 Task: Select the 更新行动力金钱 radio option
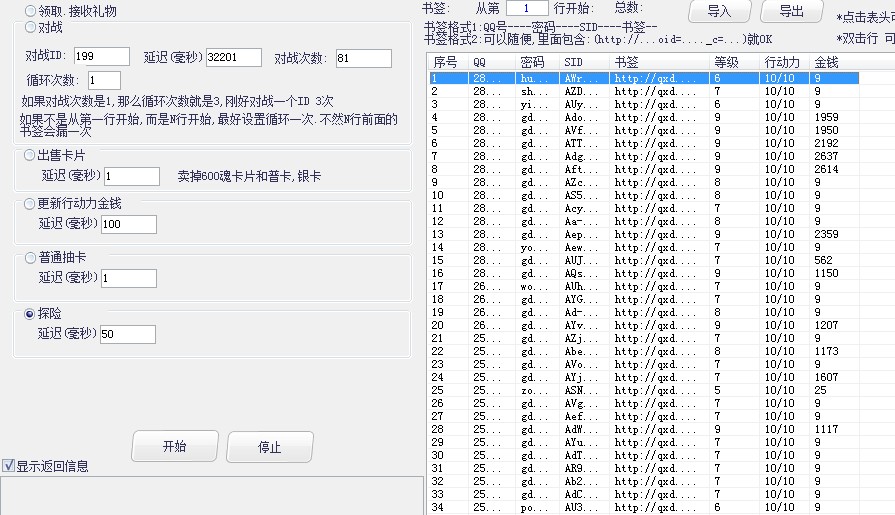coord(30,204)
